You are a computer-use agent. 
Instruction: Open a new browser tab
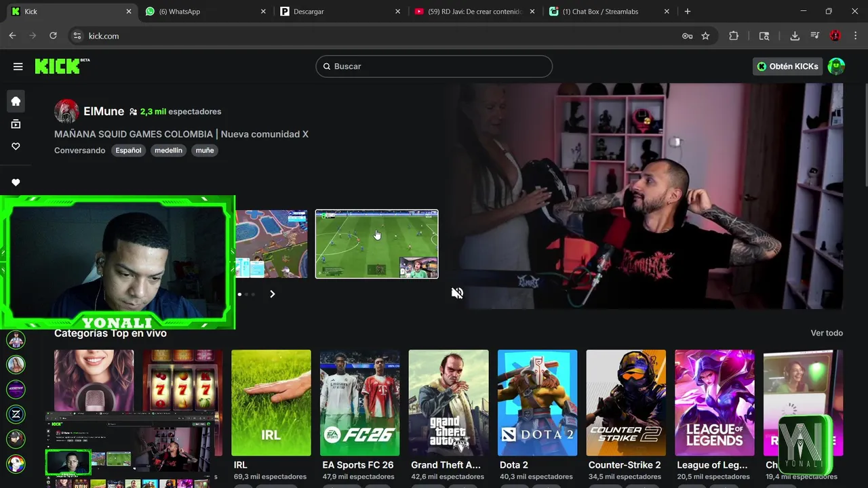pyautogui.click(x=688, y=12)
